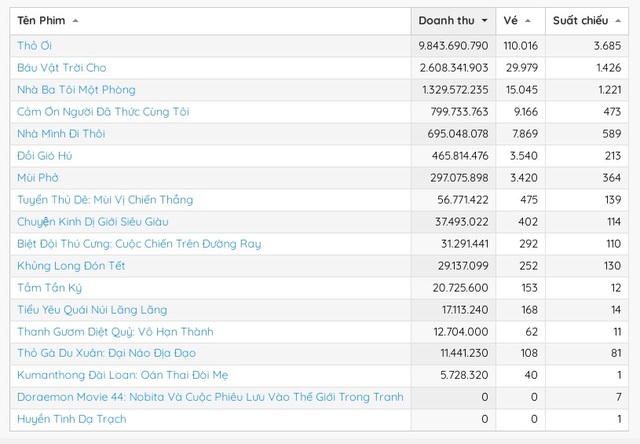Viewport: 640px width, 444px height.
Task: Select Nhà Ba Tôi Một Phòng link
Action: (x=76, y=90)
